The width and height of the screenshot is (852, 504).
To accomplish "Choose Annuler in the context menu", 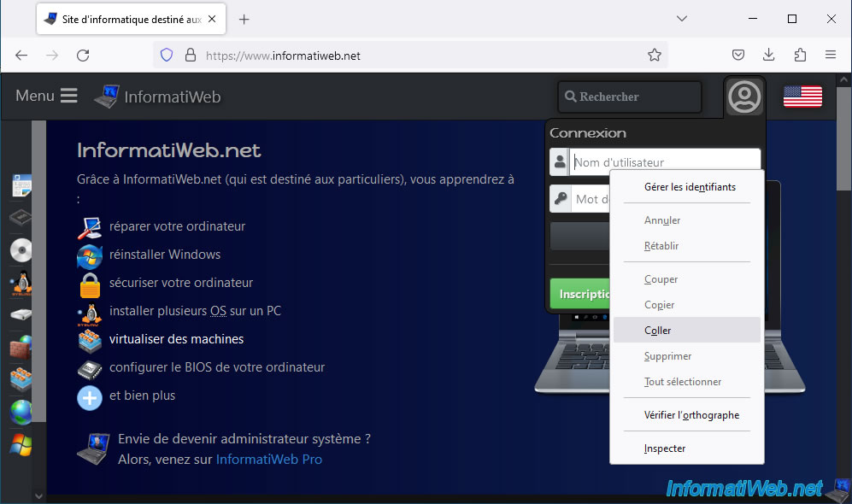I will [x=687, y=220].
